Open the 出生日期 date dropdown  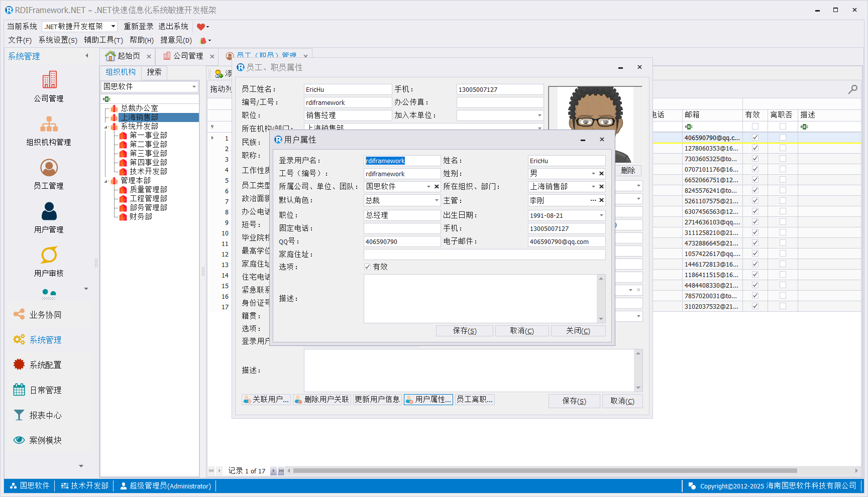(x=601, y=215)
